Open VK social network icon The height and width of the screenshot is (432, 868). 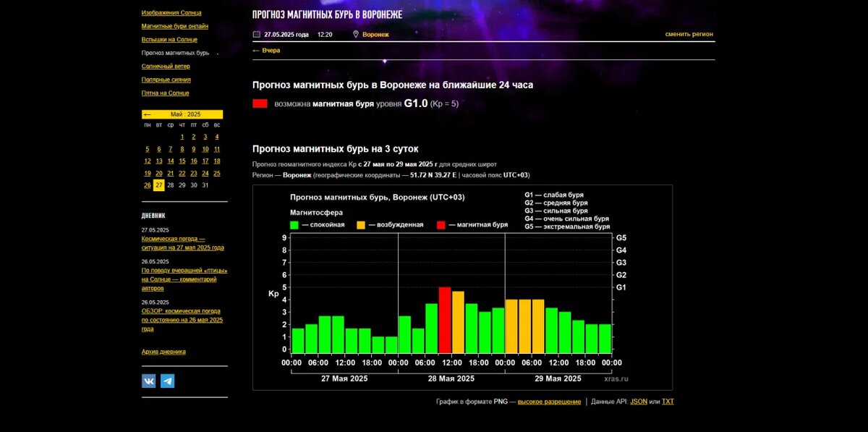tap(148, 381)
